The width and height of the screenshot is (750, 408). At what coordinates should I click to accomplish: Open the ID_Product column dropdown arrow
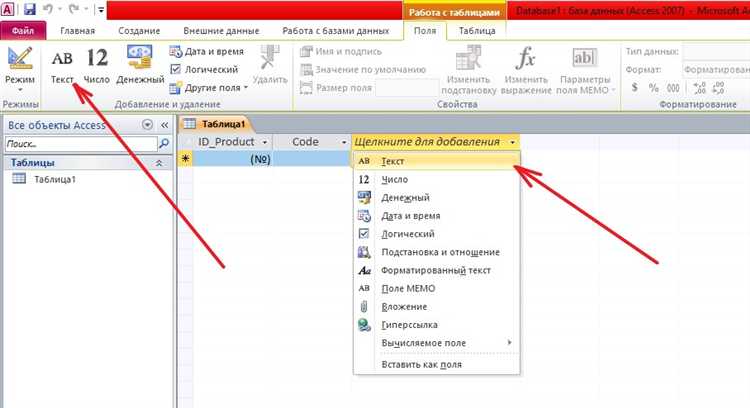(x=264, y=143)
